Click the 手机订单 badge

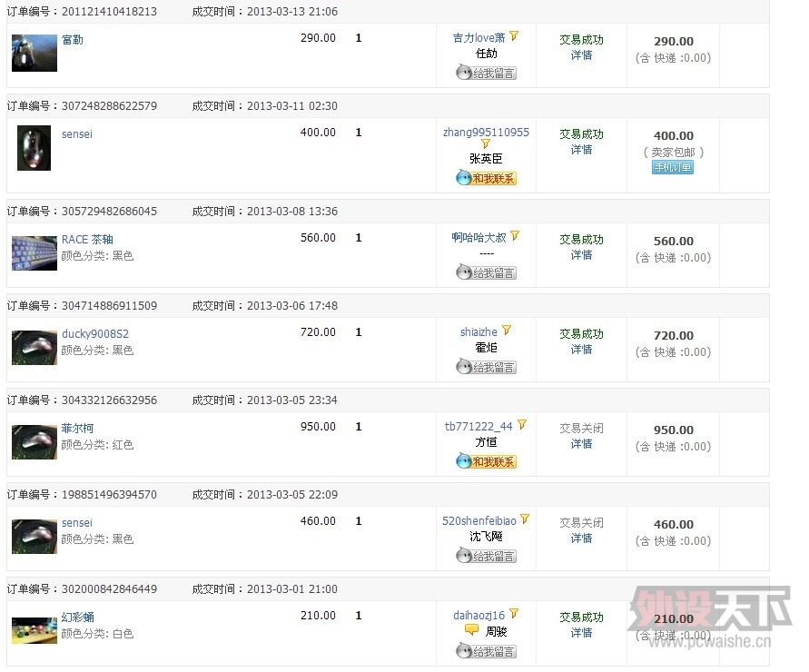coord(673,168)
